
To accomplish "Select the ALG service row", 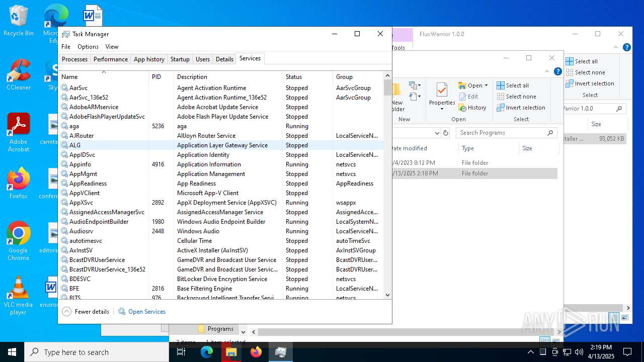I will coord(221,145).
